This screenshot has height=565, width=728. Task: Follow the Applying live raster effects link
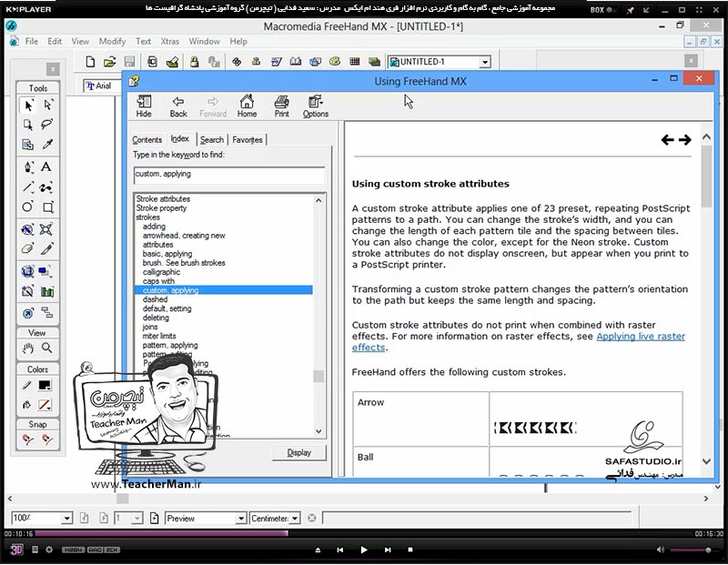tap(641, 336)
